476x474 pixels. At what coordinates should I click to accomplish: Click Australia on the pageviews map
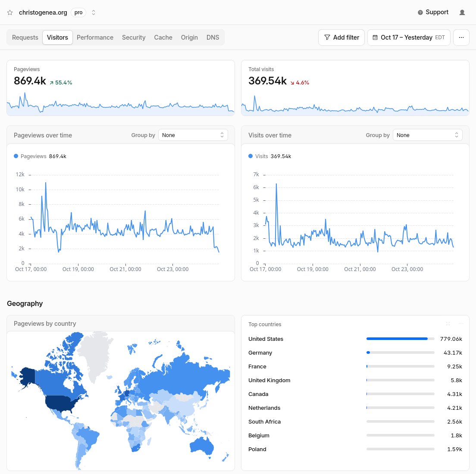pyautogui.click(x=202, y=446)
